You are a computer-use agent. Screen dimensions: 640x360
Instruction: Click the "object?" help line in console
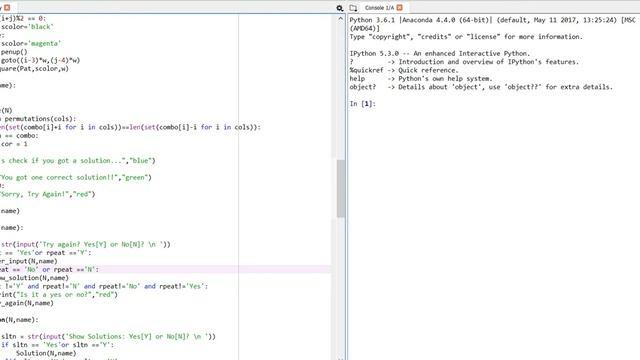pyautogui.click(x=481, y=87)
